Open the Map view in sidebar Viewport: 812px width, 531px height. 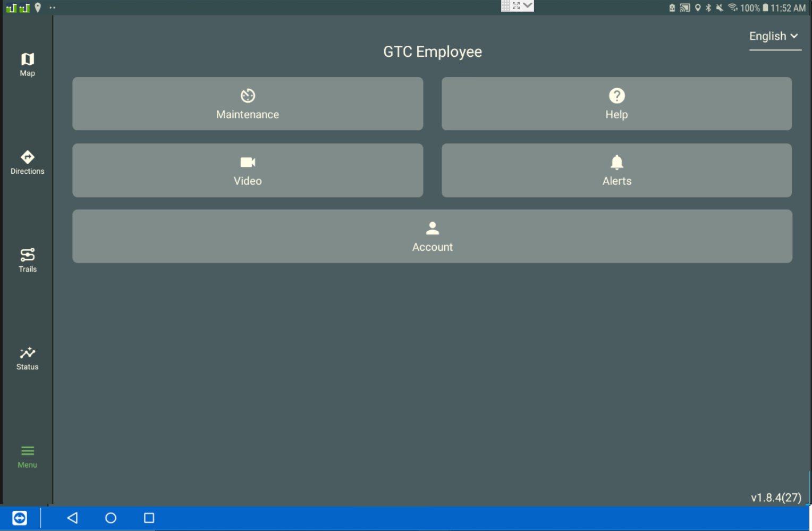click(x=28, y=64)
